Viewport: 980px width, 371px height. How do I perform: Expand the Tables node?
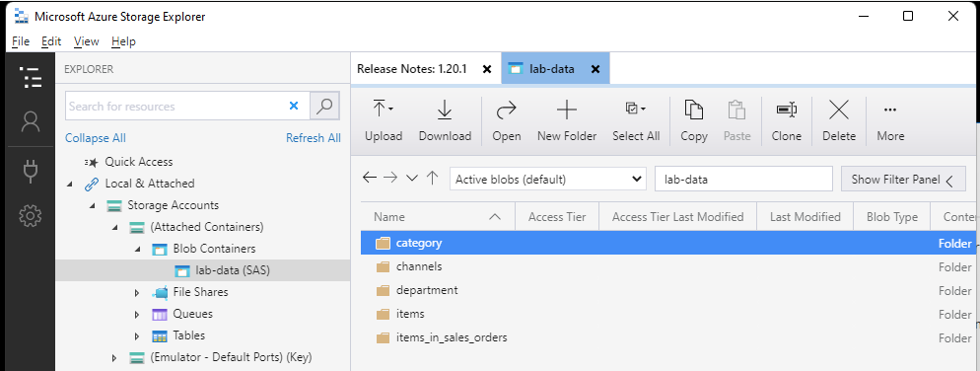coord(137,335)
